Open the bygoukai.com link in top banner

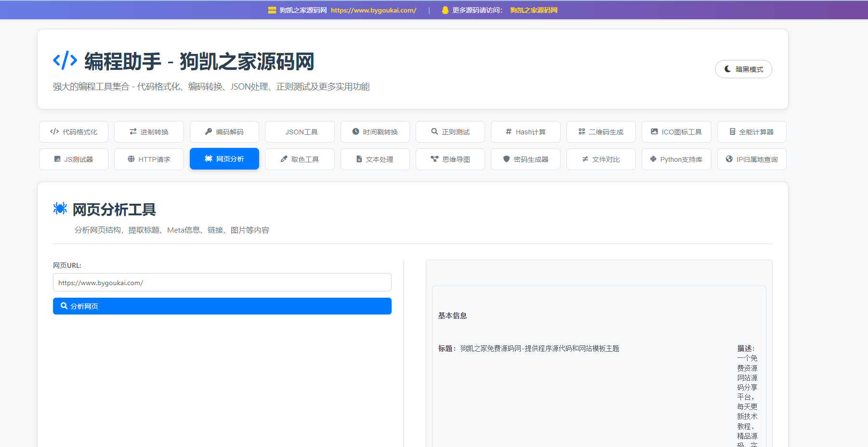point(373,10)
